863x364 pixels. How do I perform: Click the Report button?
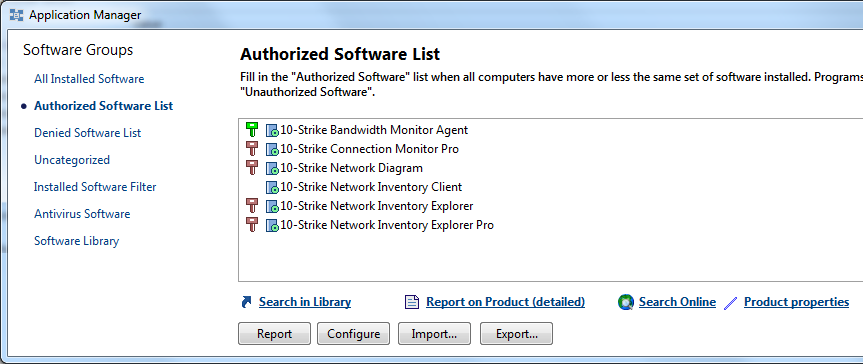coord(275,334)
